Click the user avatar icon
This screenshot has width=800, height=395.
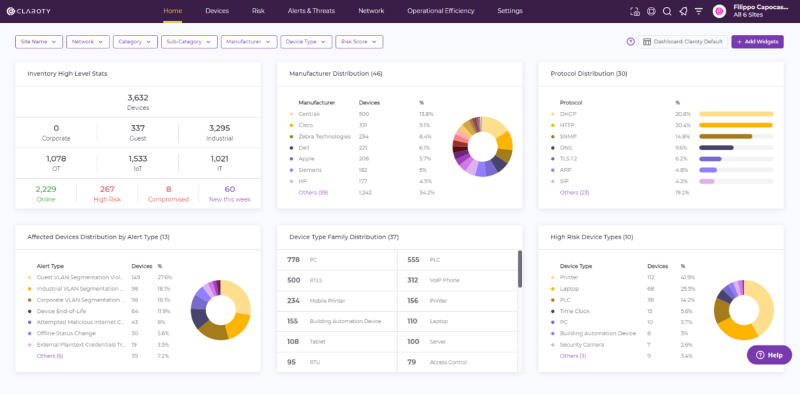(x=719, y=11)
